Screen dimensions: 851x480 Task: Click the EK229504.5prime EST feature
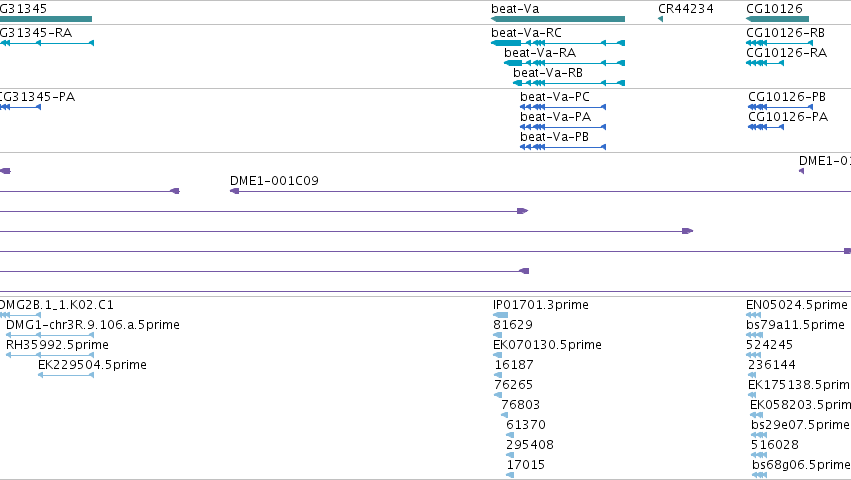coord(66,375)
